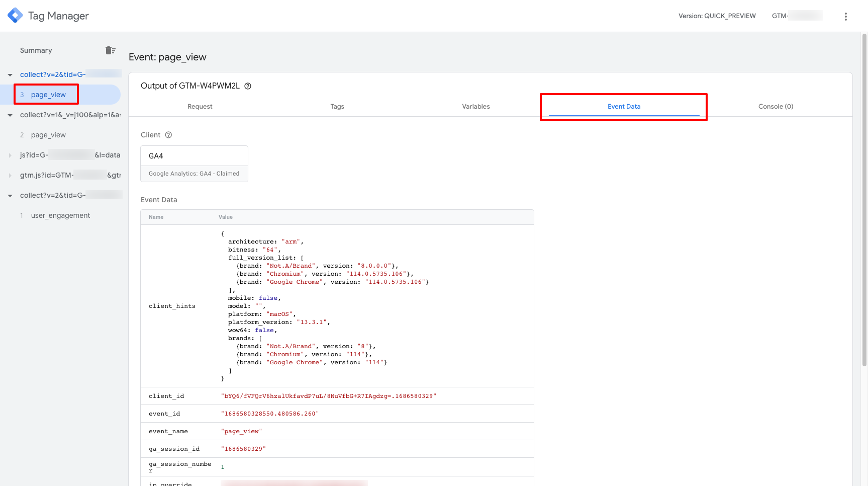Collapse the first collect?v=2&tid request group

(10, 74)
